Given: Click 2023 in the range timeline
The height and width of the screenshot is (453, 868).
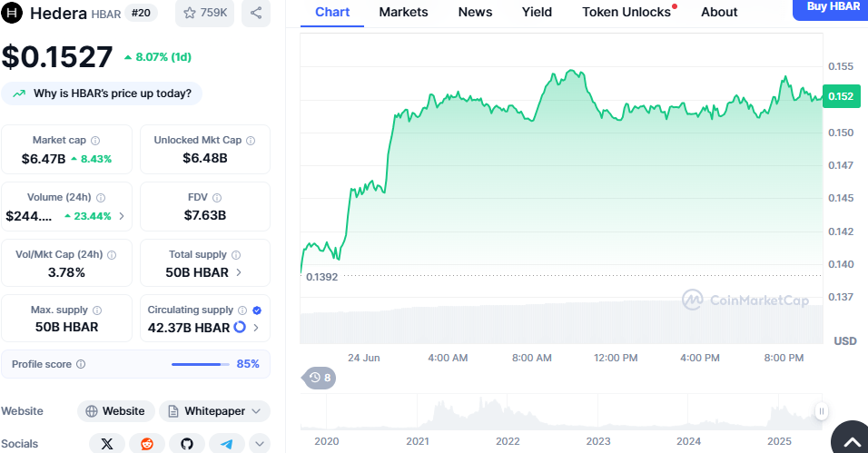Looking at the screenshot, I should [598, 441].
